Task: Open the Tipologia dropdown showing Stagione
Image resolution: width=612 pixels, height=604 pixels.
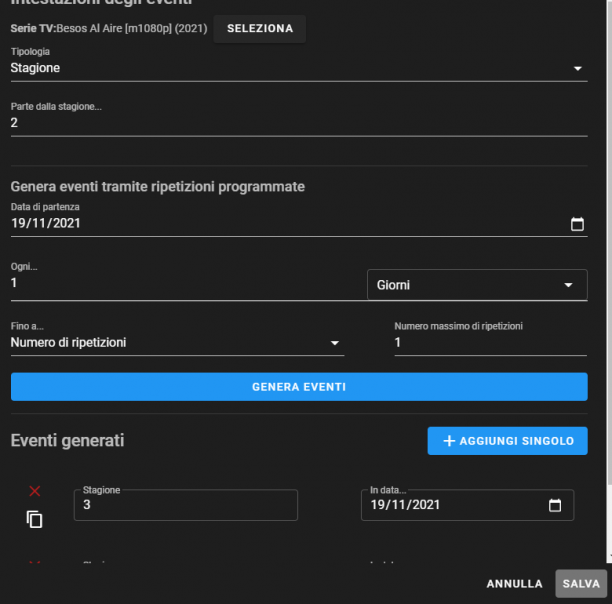Action: pos(299,68)
